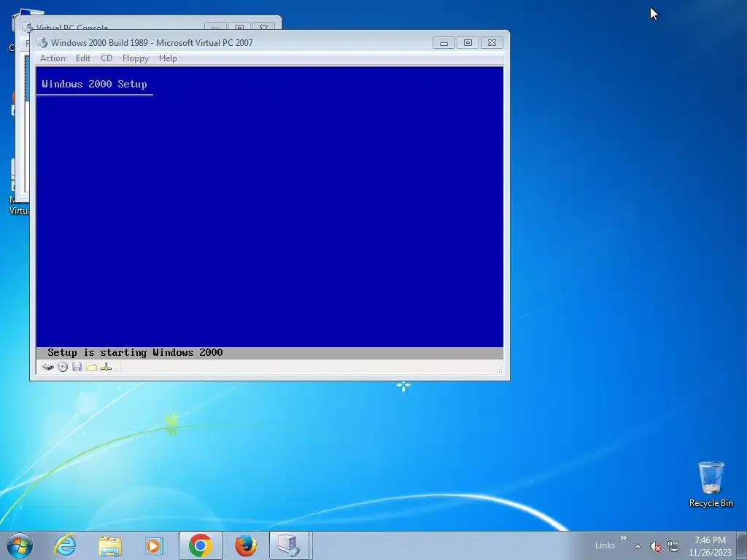Screen dimensions: 747x560
Task: Click the muted volume tray icon
Action: click(656, 546)
